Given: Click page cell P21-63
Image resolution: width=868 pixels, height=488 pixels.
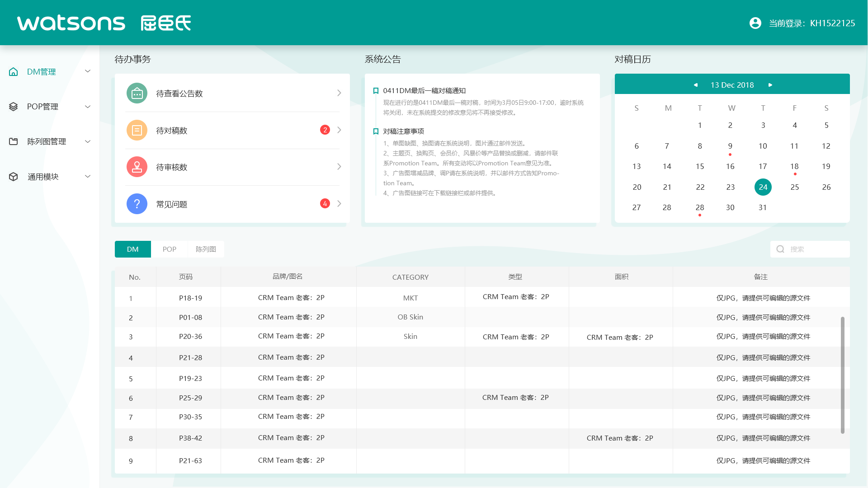Looking at the screenshot, I should (x=190, y=461).
